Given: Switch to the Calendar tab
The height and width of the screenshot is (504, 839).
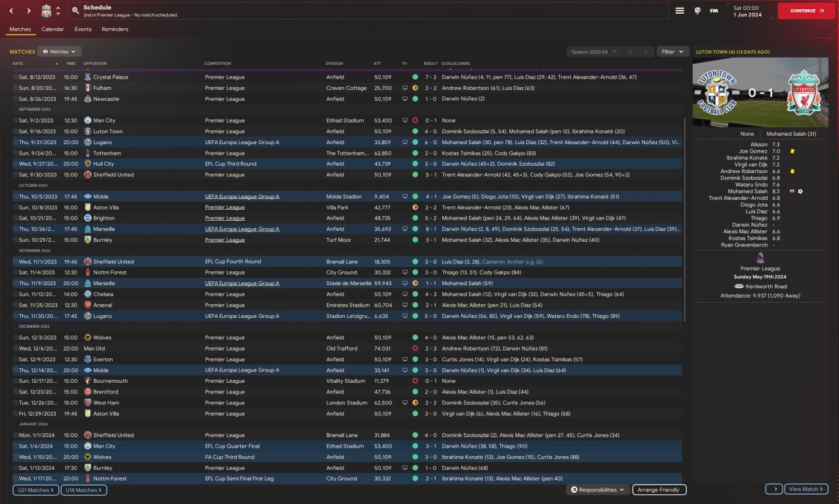Looking at the screenshot, I should 52,29.
